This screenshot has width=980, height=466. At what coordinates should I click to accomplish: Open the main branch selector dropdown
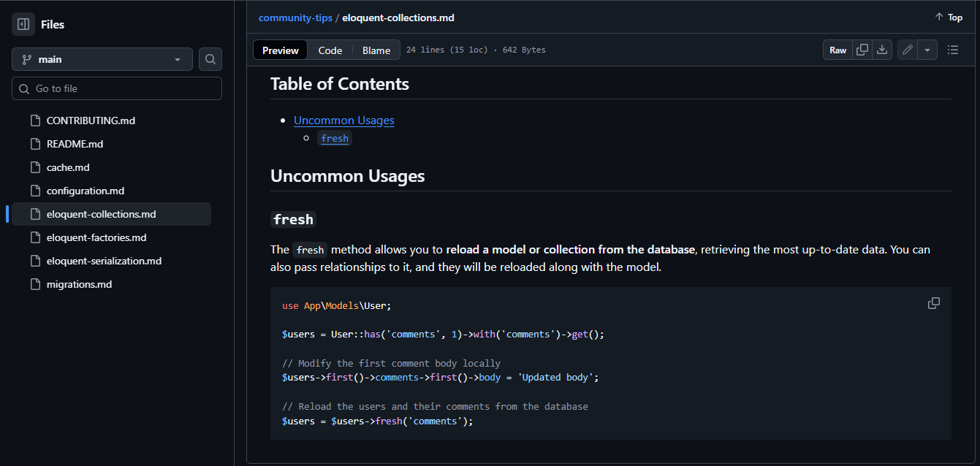click(102, 59)
